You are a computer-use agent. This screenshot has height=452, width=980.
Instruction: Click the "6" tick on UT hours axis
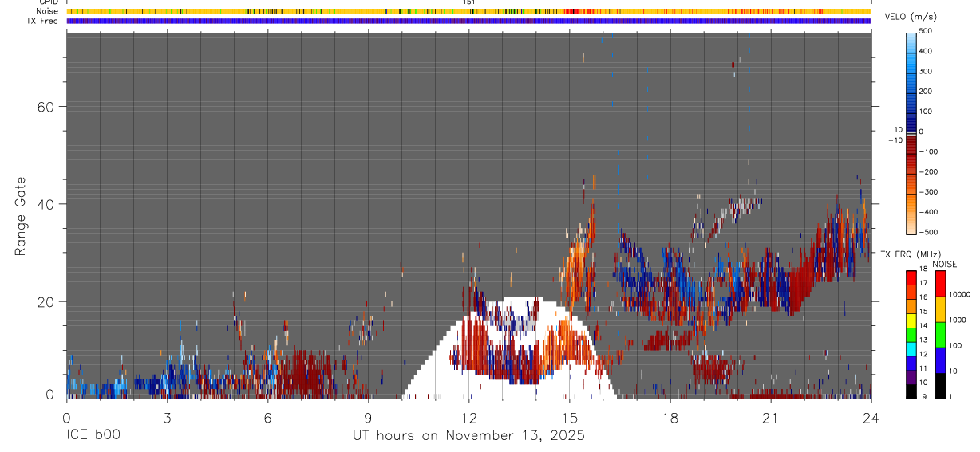click(267, 417)
